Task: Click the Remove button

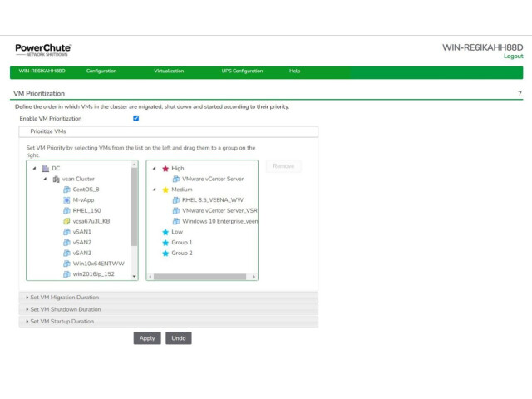Action: pos(283,166)
